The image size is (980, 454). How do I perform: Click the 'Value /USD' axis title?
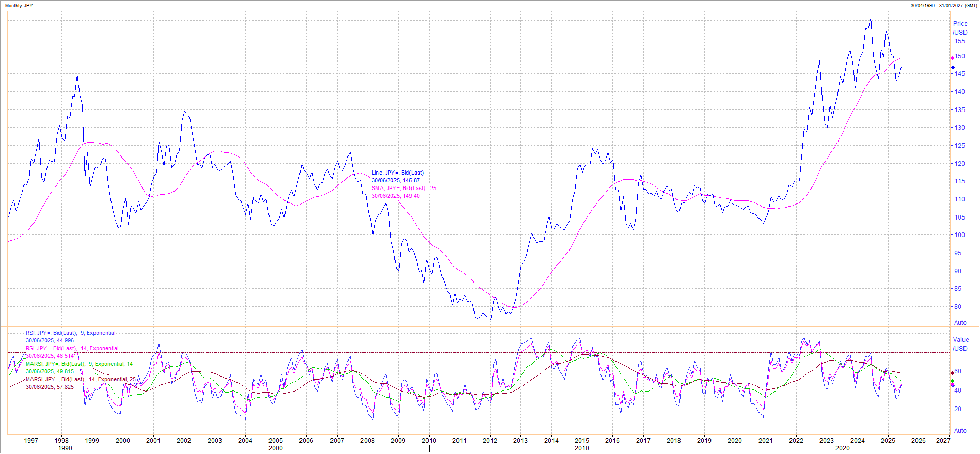tap(960, 344)
